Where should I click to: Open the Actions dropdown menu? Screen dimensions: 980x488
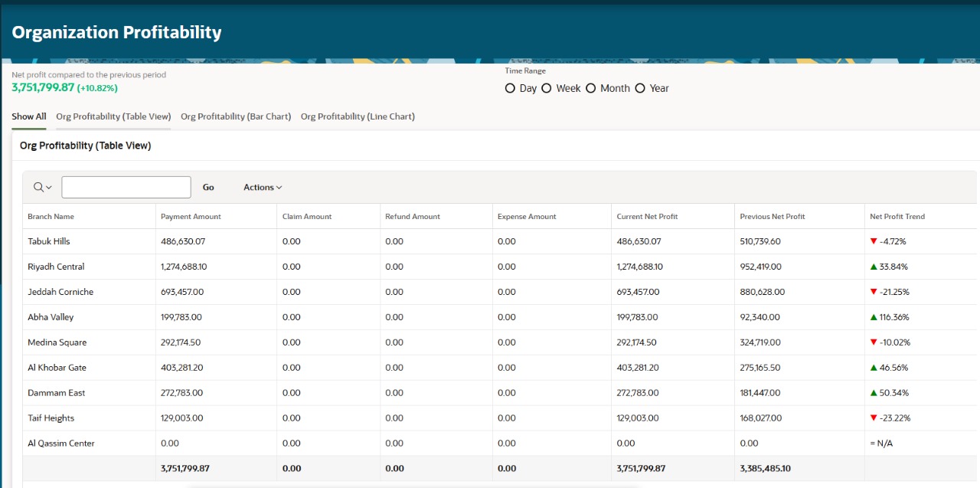pyautogui.click(x=263, y=188)
